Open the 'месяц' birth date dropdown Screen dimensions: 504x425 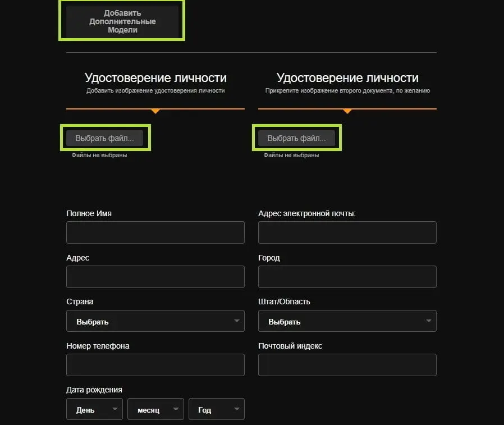tap(155, 409)
